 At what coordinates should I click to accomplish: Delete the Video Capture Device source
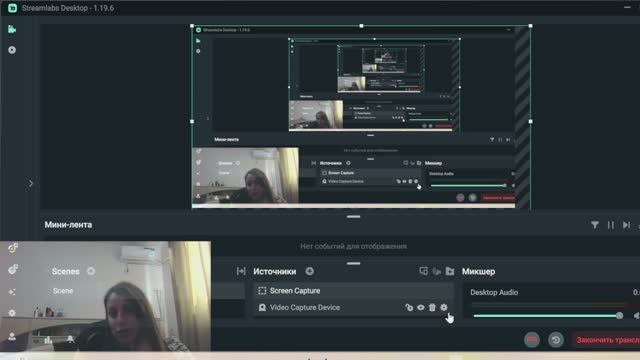coord(432,307)
